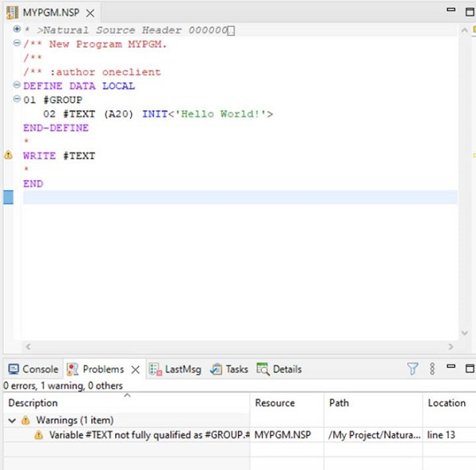
Task: Click the horizontal scroll-left arrow
Action: coord(29,346)
